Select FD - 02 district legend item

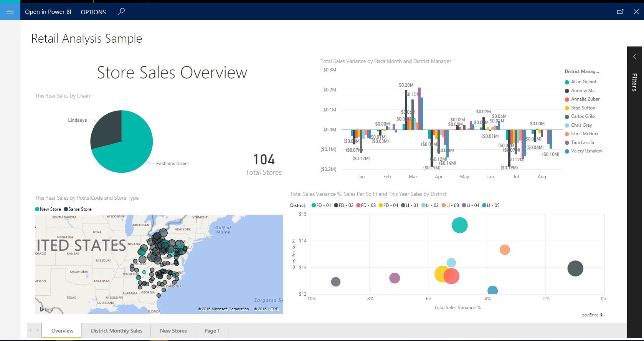click(x=343, y=205)
